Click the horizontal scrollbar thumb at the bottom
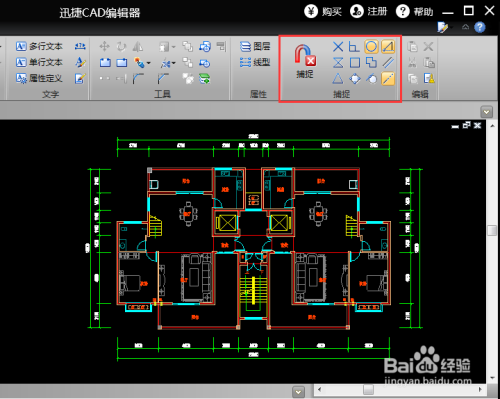 pyautogui.click(x=368, y=389)
